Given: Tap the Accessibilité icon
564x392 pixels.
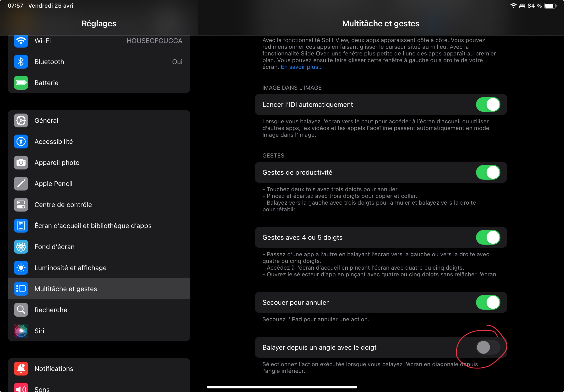Looking at the screenshot, I should (x=21, y=142).
